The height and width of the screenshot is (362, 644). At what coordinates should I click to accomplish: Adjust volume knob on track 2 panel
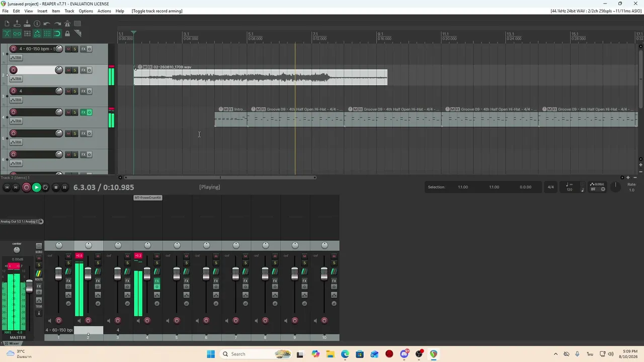coord(59,70)
